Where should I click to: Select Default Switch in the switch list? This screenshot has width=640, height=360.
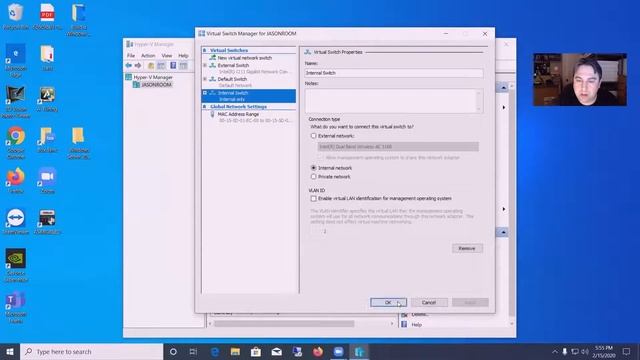coord(232,79)
